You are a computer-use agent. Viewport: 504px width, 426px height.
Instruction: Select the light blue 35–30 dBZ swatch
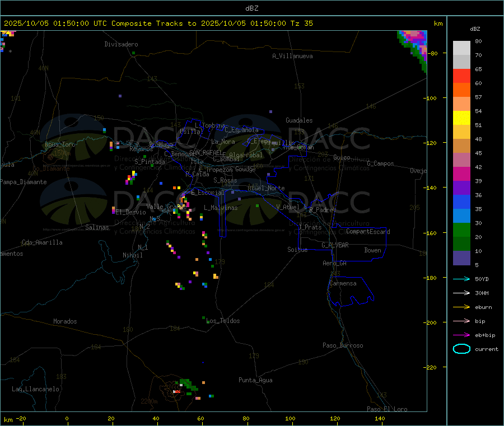[x=461, y=216]
